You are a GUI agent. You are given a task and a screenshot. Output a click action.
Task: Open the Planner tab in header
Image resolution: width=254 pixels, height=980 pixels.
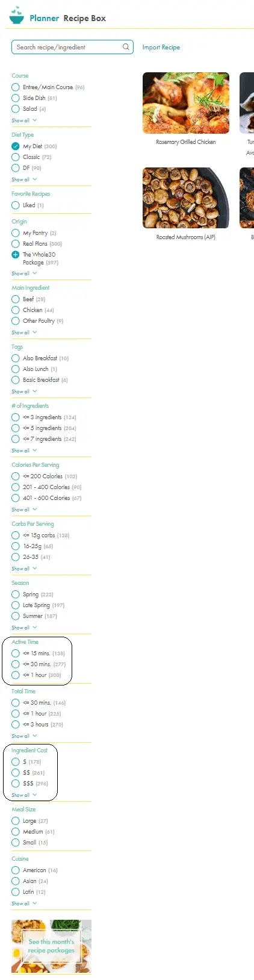click(45, 18)
